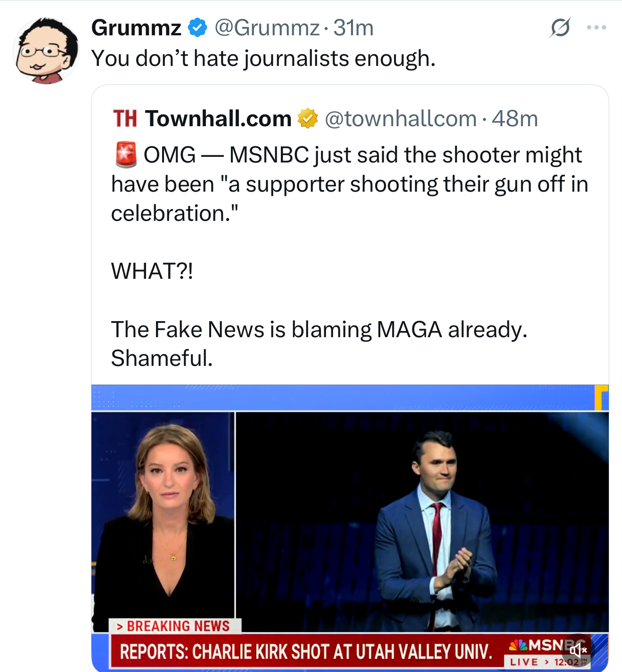Click the MSNBC peacock logo on the video
Screen dimensions: 622x672
[x=518, y=644]
